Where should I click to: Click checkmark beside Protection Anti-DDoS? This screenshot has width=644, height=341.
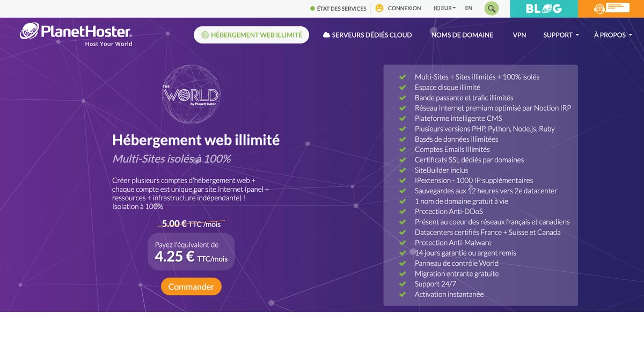pyautogui.click(x=402, y=212)
